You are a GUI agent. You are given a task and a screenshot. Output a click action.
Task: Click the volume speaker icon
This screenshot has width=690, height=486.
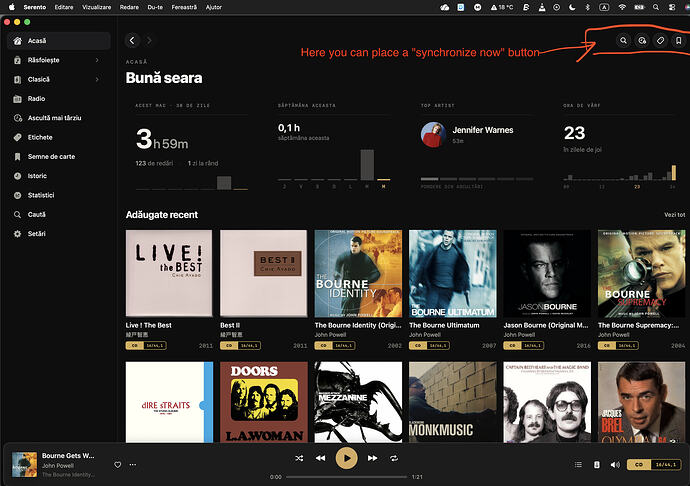point(615,464)
